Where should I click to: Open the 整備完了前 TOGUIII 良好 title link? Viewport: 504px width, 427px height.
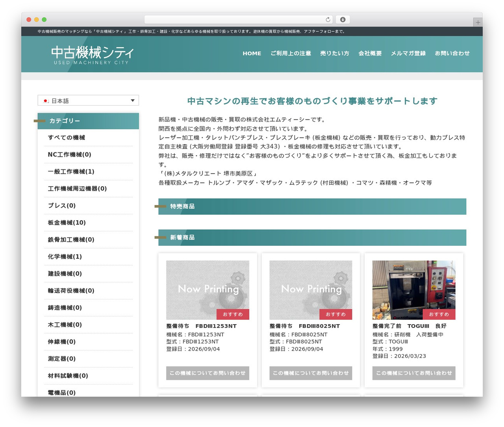[x=409, y=326]
